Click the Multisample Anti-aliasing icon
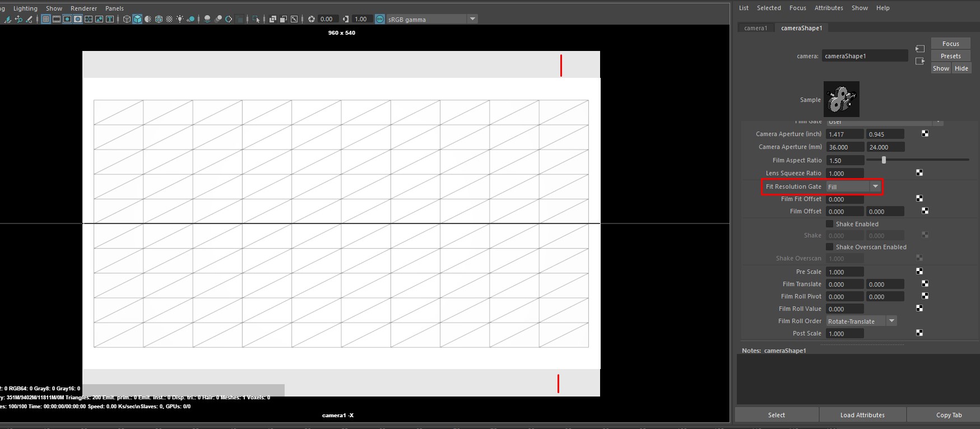The height and width of the screenshot is (429, 980). [x=229, y=19]
